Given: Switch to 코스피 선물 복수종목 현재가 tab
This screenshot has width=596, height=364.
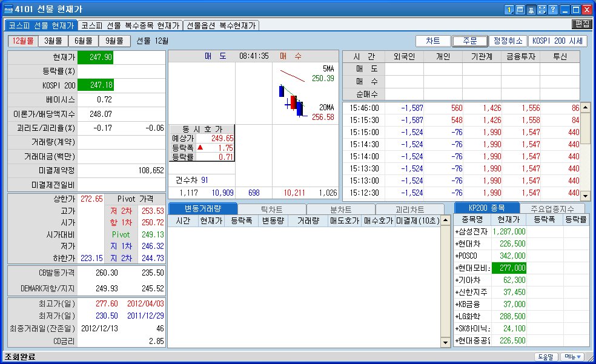Looking at the screenshot, I should click(x=130, y=25).
